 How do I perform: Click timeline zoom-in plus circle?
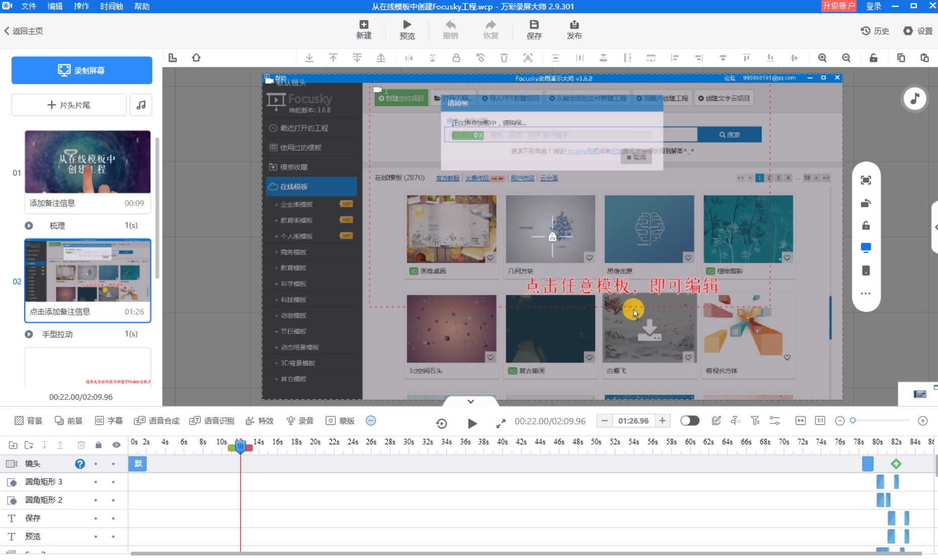[923, 421]
